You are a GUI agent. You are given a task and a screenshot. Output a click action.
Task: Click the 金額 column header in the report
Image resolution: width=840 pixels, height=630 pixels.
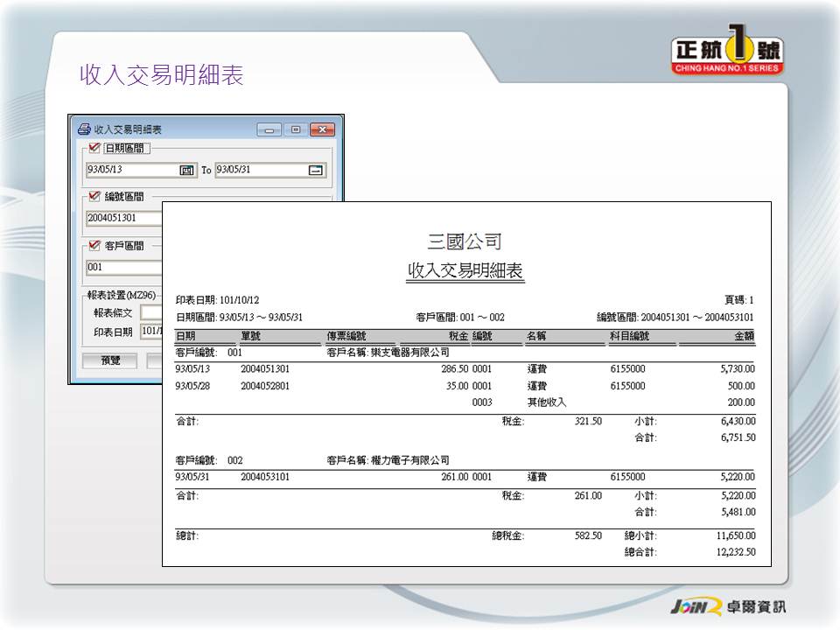743,336
